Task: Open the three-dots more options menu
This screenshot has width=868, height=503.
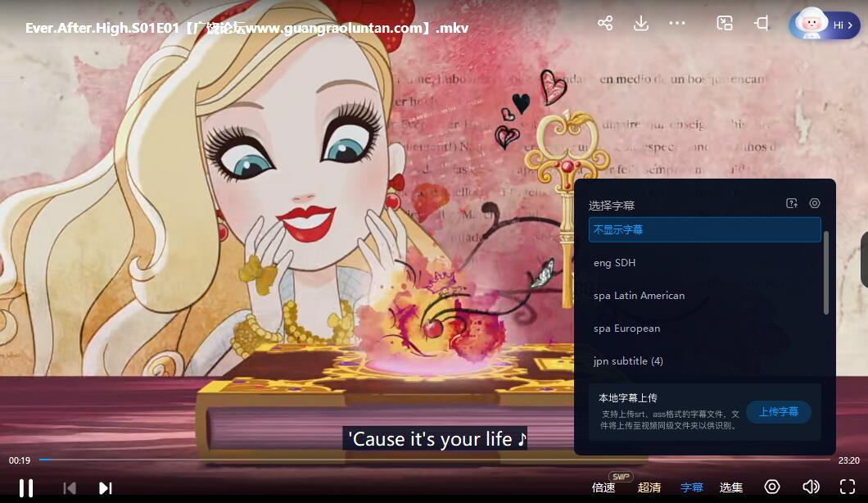Action: coord(677,23)
